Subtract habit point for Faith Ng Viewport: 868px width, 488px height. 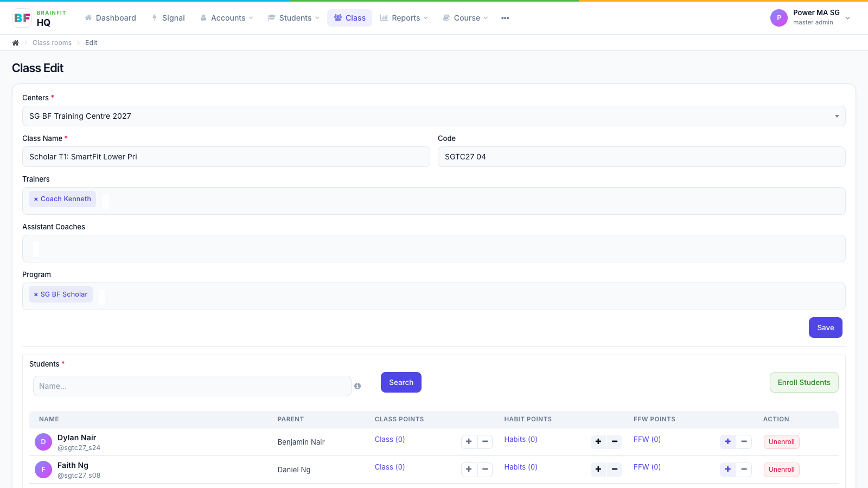[x=615, y=469]
